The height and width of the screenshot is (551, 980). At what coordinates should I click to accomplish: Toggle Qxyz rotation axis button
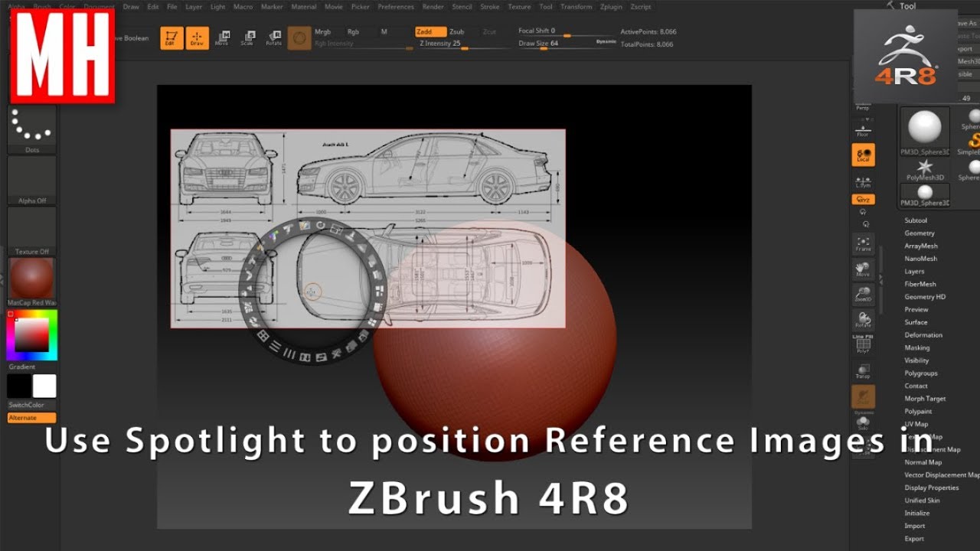(x=864, y=199)
